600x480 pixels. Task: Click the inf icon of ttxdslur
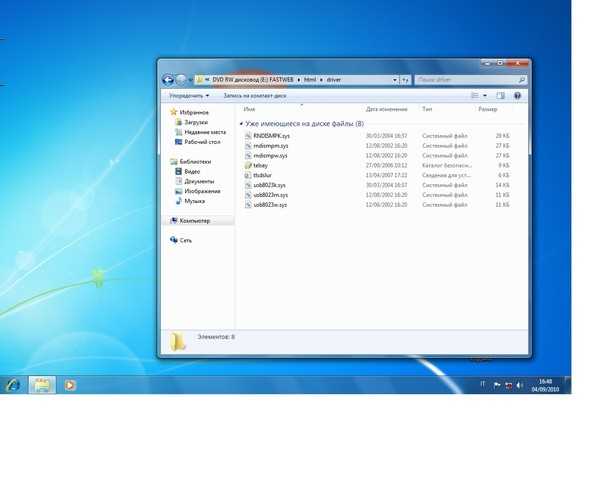(248, 175)
